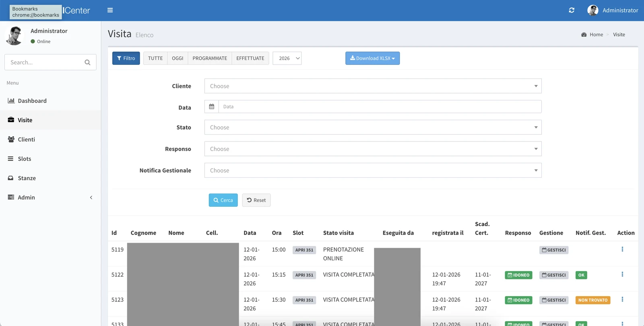
Task: Click the Filtro button
Action: point(126,58)
